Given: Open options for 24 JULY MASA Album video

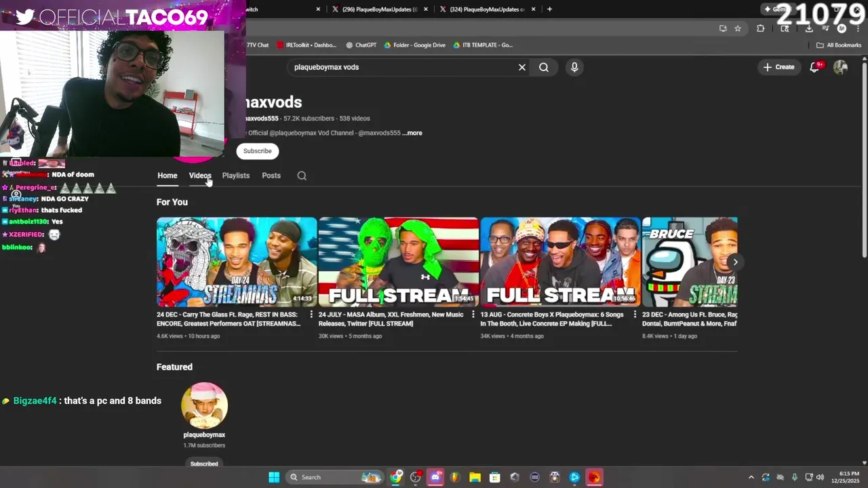Looking at the screenshot, I should (x=473, y=314).
